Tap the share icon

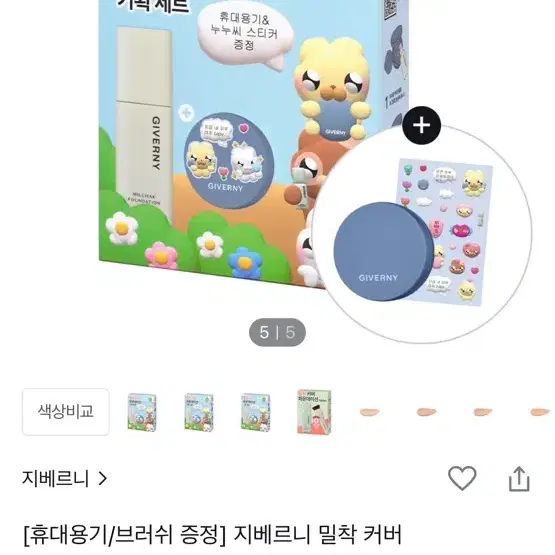(x=519, y=479)
